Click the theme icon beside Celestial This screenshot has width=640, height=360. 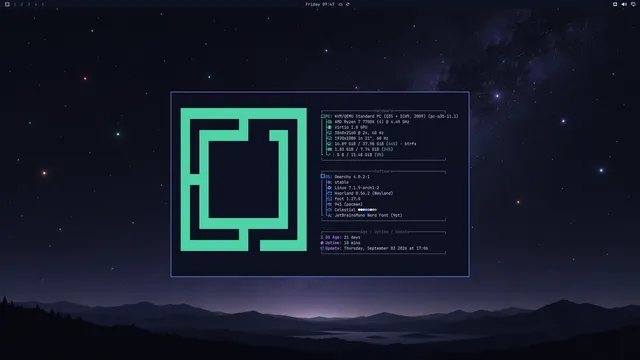point(330,210)
